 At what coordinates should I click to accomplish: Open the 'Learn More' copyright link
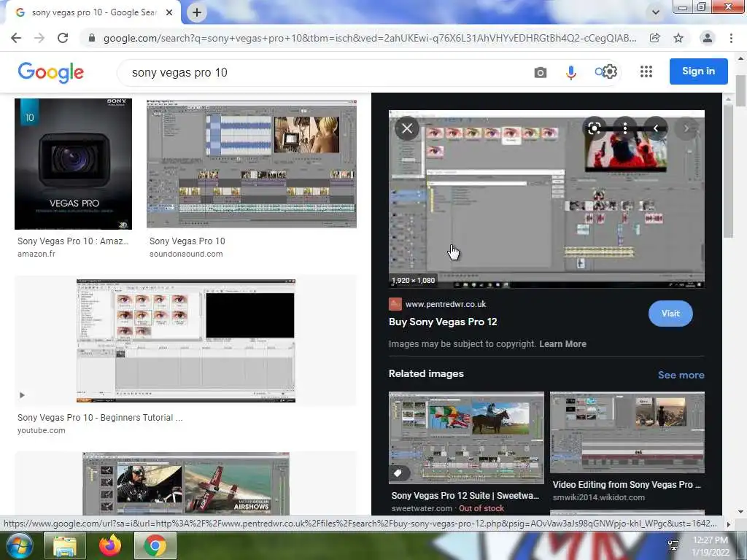562,344
